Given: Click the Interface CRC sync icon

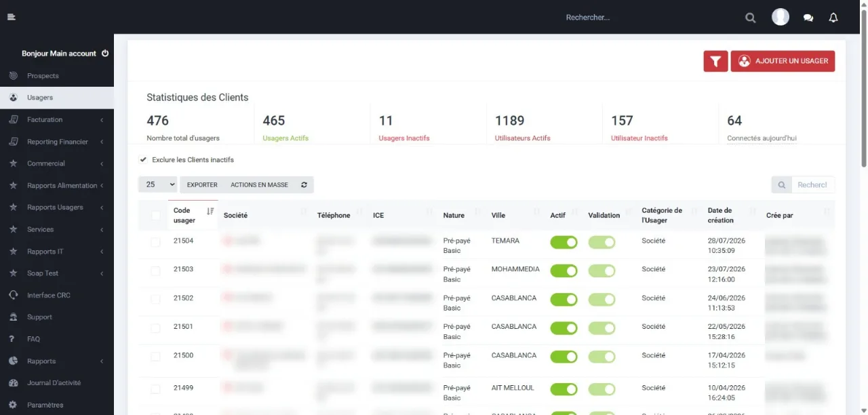Looking at the screenshot, I should tap(13, 295).
